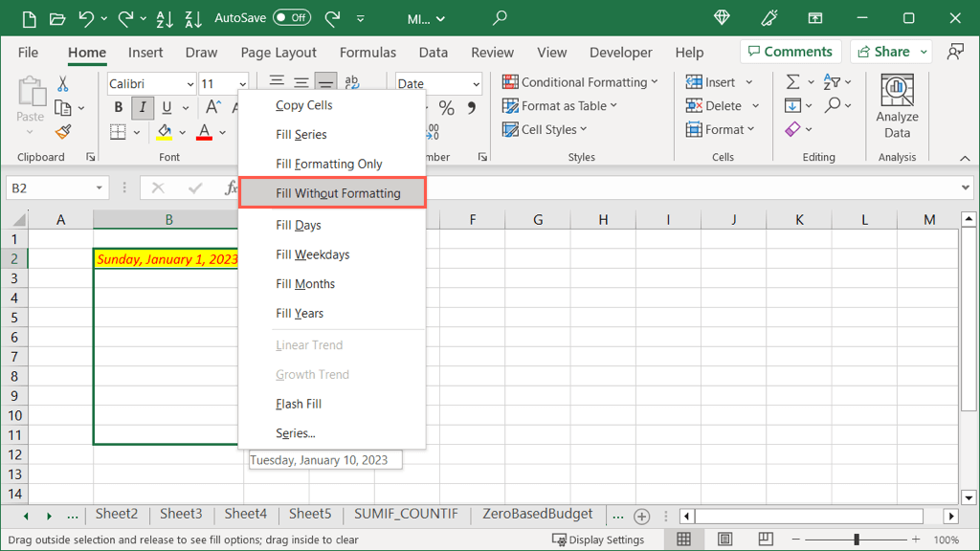Toggle Italic formatting

coord(143,108)
